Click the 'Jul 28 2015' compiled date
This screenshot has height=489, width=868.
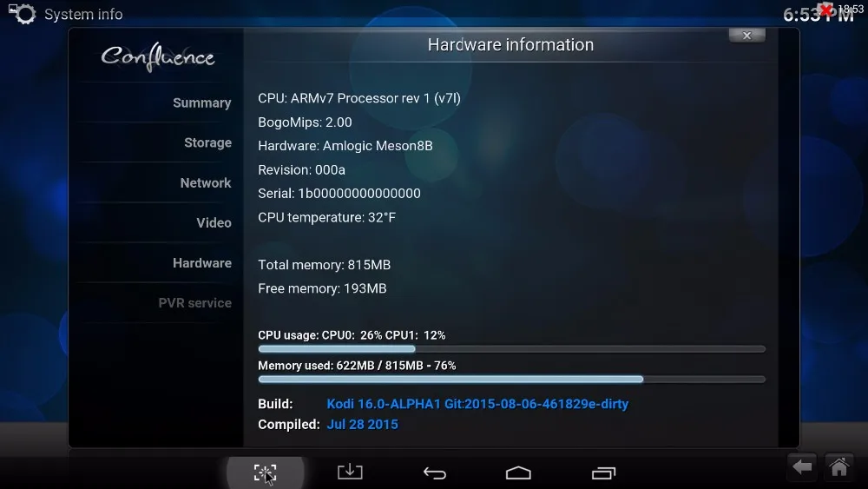(x=362, y=425)
